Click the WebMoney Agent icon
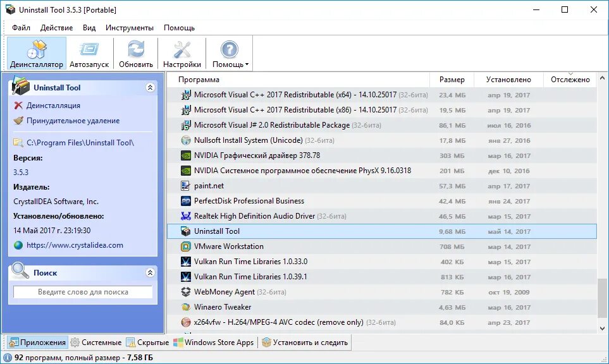 click(186, 291)
